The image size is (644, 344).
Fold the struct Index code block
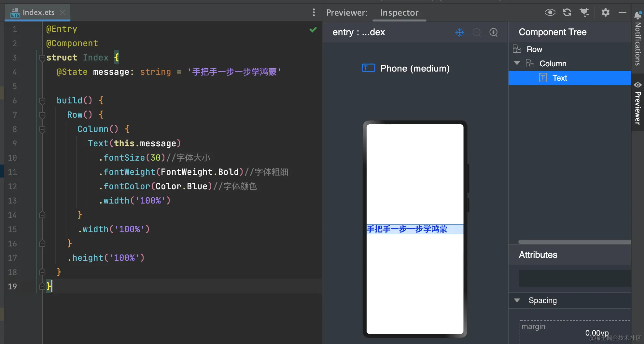42,58
